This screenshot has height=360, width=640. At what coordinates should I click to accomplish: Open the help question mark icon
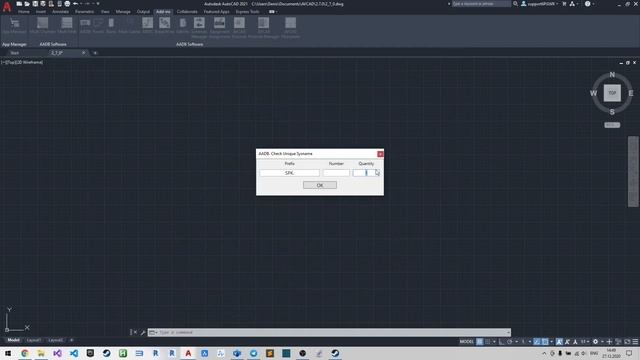tap(587, 4)
